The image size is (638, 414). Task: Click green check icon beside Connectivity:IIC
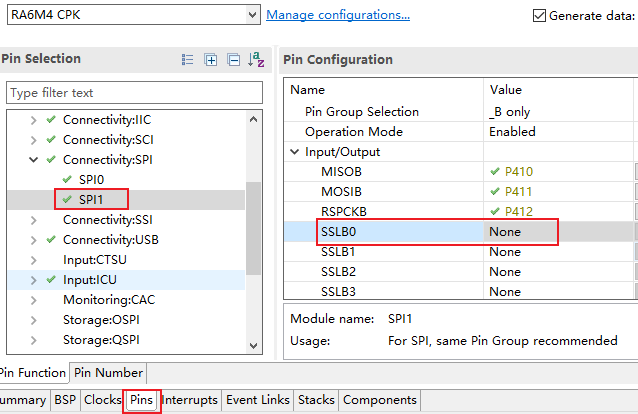[x=50, y=120]
